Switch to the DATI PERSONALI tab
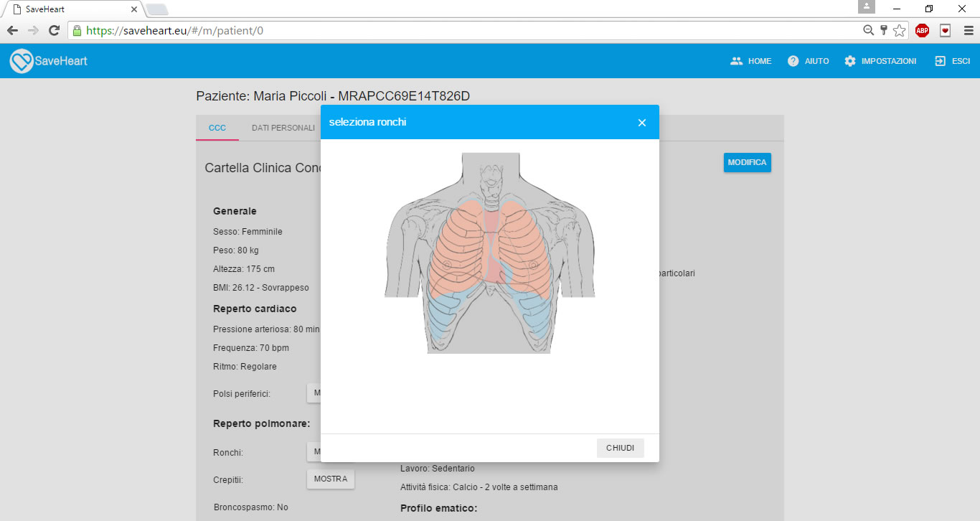 tap(283, 128)
